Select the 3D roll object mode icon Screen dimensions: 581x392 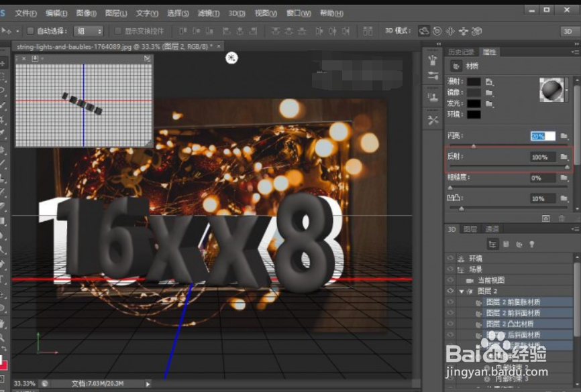tap(437, 31)
